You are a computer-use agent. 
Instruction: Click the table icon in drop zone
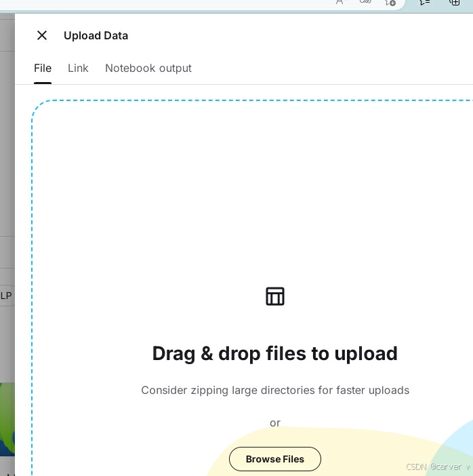tap(275, 296)
